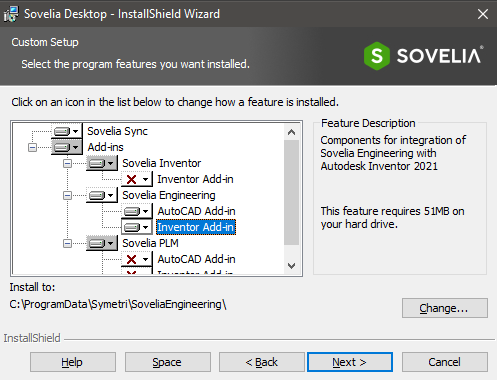Select the highlighted Inventor Add-in row

point(196,227)
